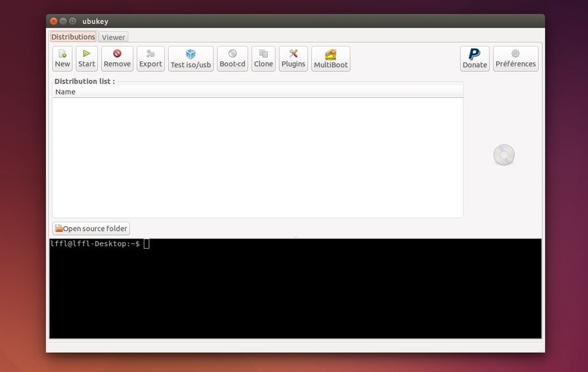
Task: Launch the MultiBoot tool
Action: pyautogui.click(x=330, y=55)
